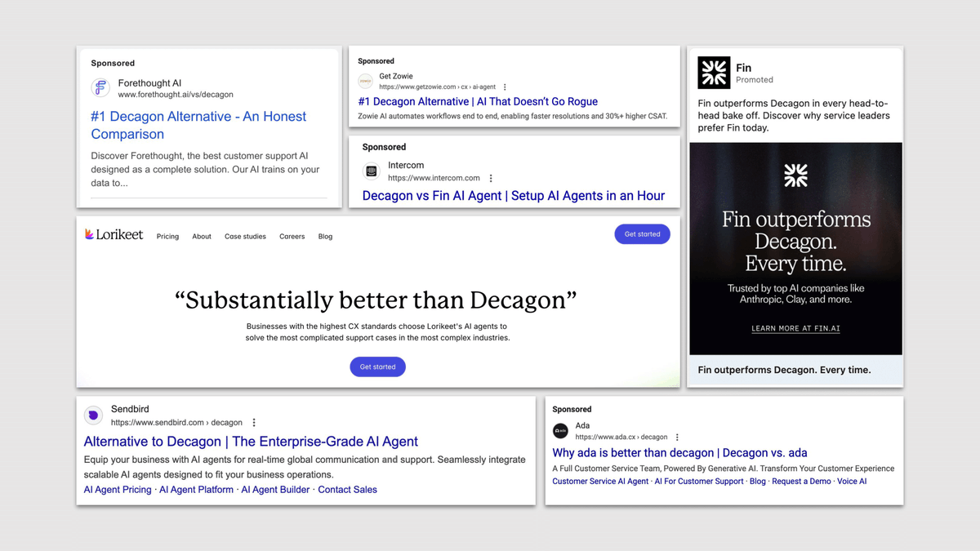
Task: Open three-dot menu beside sendbird.com URL
Action: [x=254, y=423]
